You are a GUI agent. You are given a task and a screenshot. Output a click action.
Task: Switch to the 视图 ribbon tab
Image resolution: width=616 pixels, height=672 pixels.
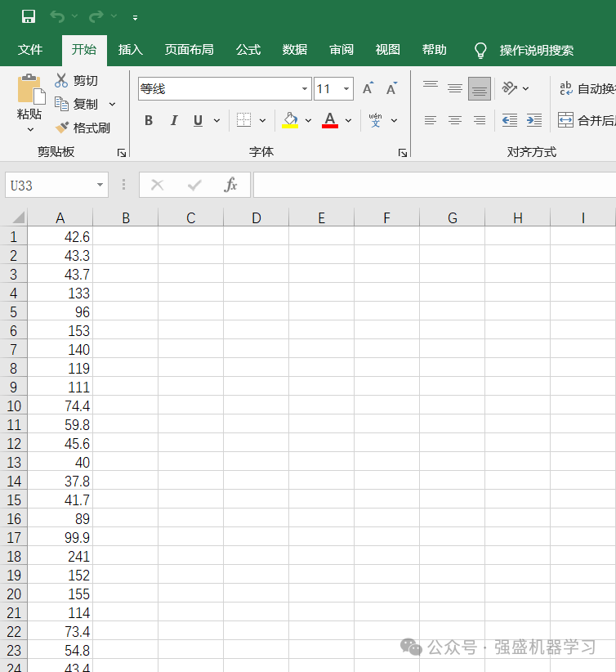(x=388, y=50)
